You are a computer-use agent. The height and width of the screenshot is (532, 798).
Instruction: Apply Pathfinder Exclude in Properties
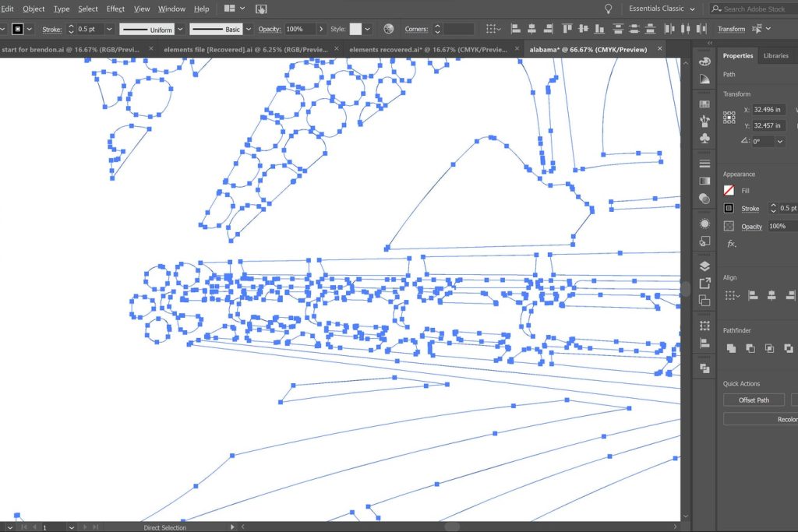[789, 348]
